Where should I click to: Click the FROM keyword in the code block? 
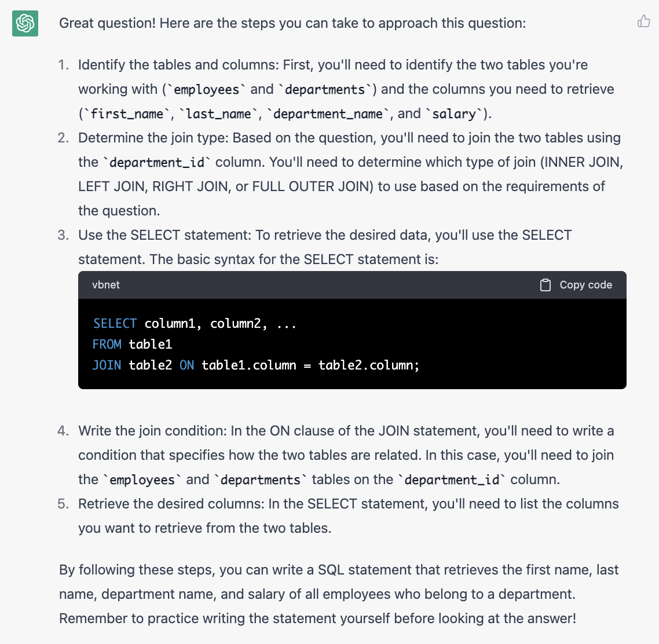[107, 344]
